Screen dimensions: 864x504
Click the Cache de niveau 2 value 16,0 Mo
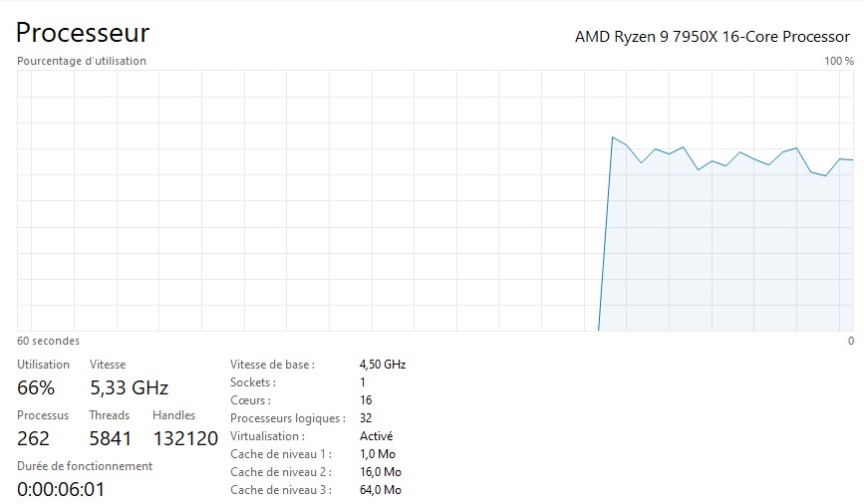[x=381, y=472]
